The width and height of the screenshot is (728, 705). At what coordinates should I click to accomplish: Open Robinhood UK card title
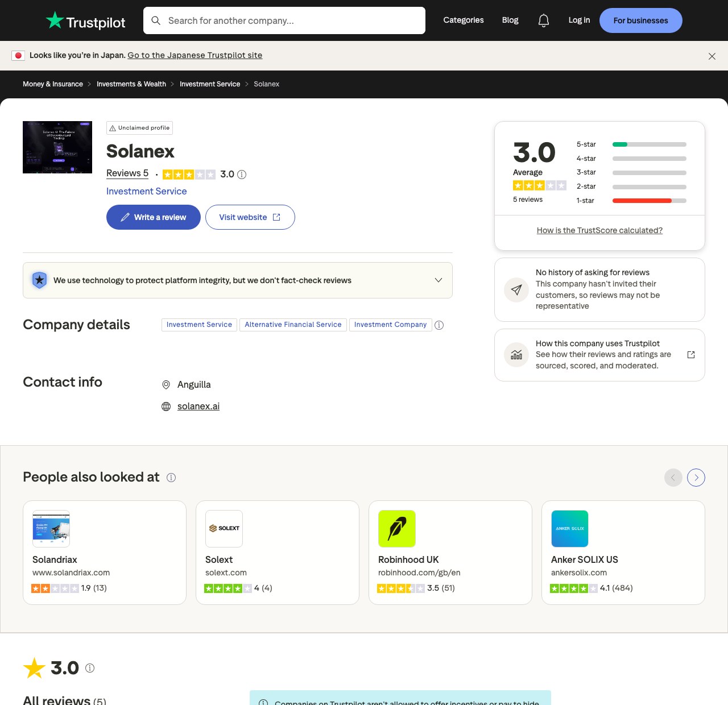(x=408, y=559)
